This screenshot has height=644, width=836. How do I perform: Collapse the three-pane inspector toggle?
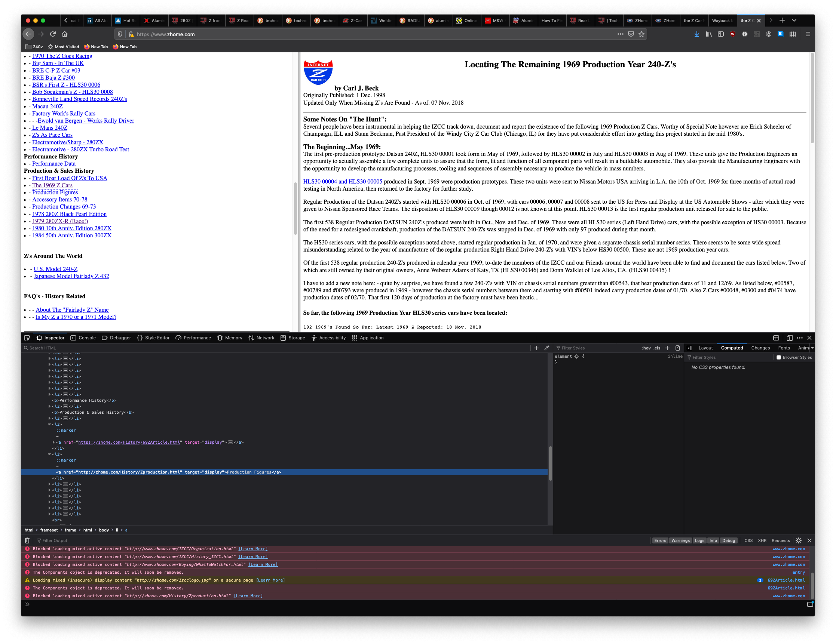pyautogui.click(x=689, y=348)
